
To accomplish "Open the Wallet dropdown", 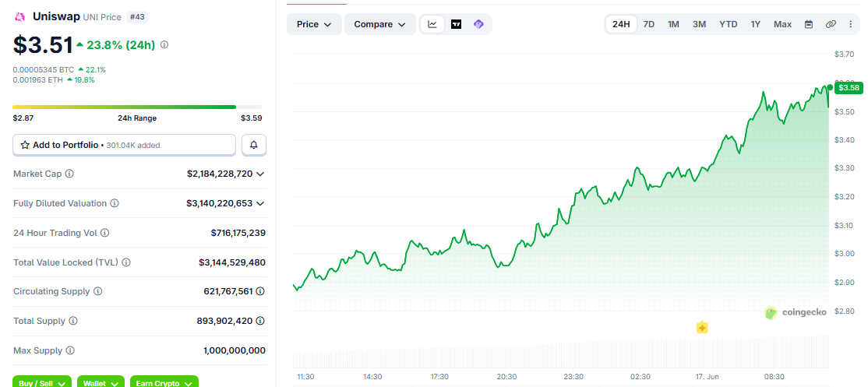I will tap(101, 382).
